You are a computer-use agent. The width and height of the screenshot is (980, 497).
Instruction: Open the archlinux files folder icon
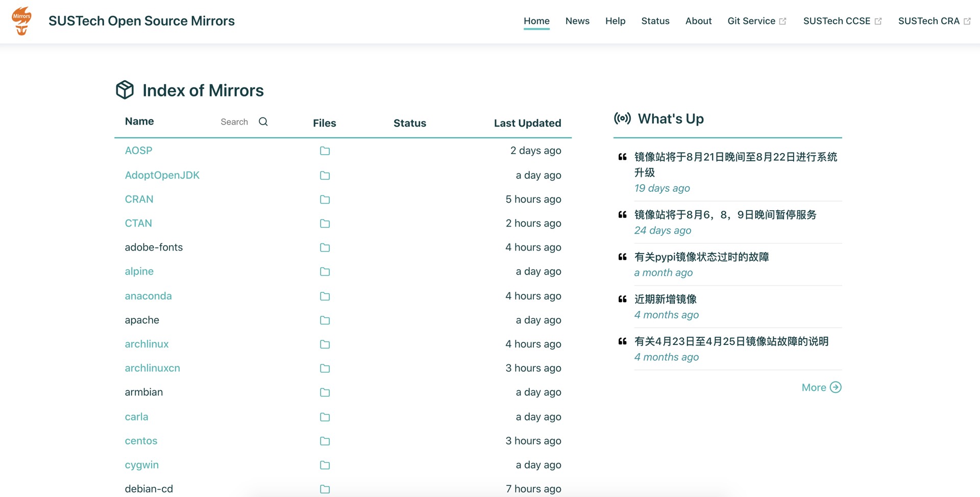tap(325, 344)
